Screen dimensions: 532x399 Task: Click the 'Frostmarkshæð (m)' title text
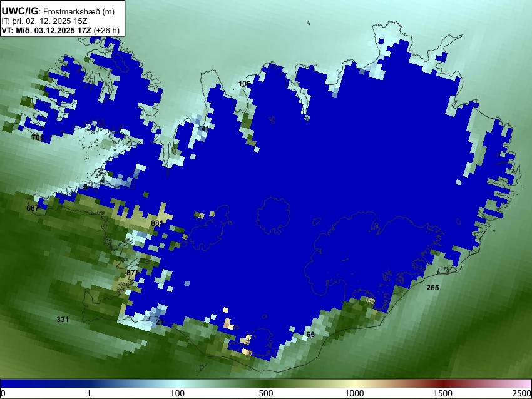pos(79,11)
